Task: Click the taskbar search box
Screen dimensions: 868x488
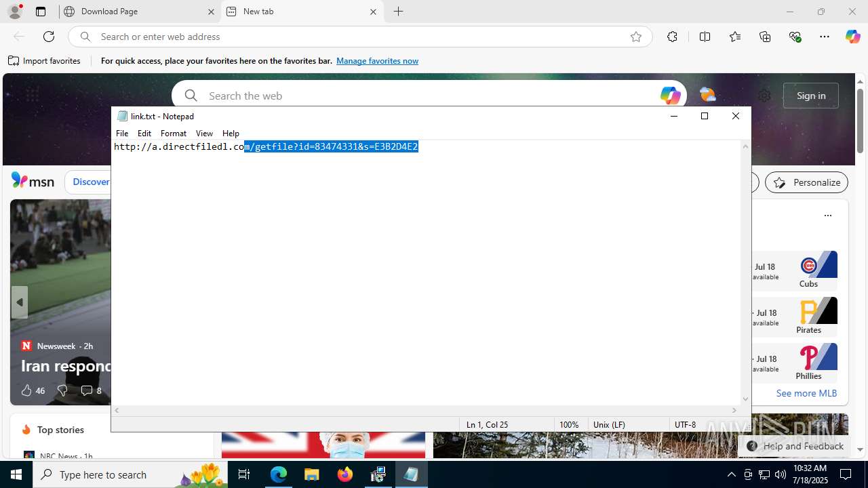Action: pos(130,474)
